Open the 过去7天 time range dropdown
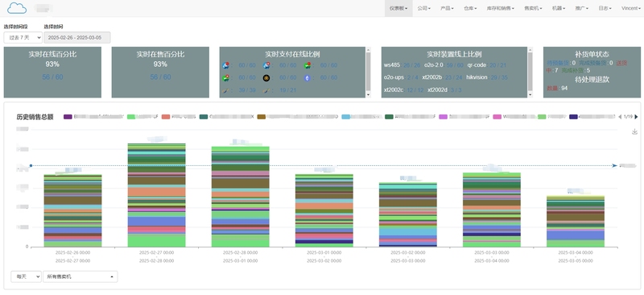The height and width of the screenshot is (295, 644). click(x=23, y=37)
